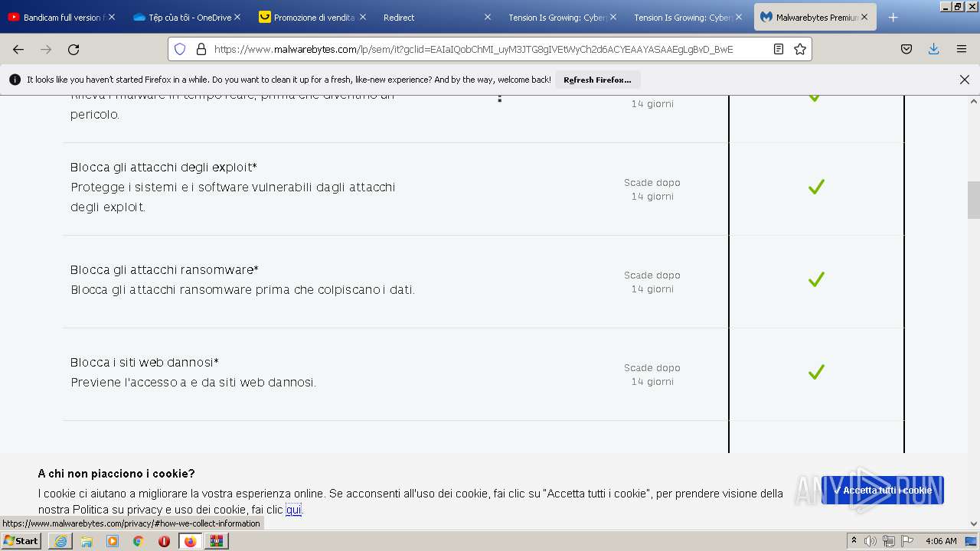
Task: Switch to Promozione di vendita tab
Action: pos(311,17)
